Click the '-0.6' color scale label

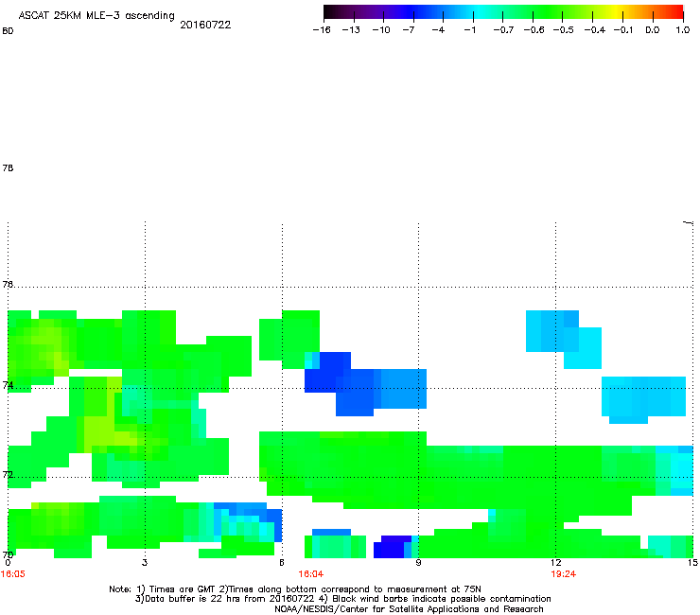(534, 30)
